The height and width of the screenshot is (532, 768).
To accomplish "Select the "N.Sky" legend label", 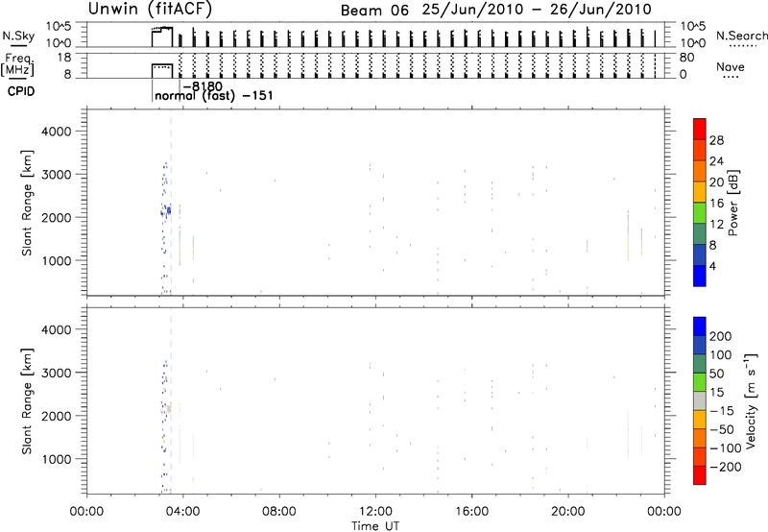I will [x=18, y=36].
